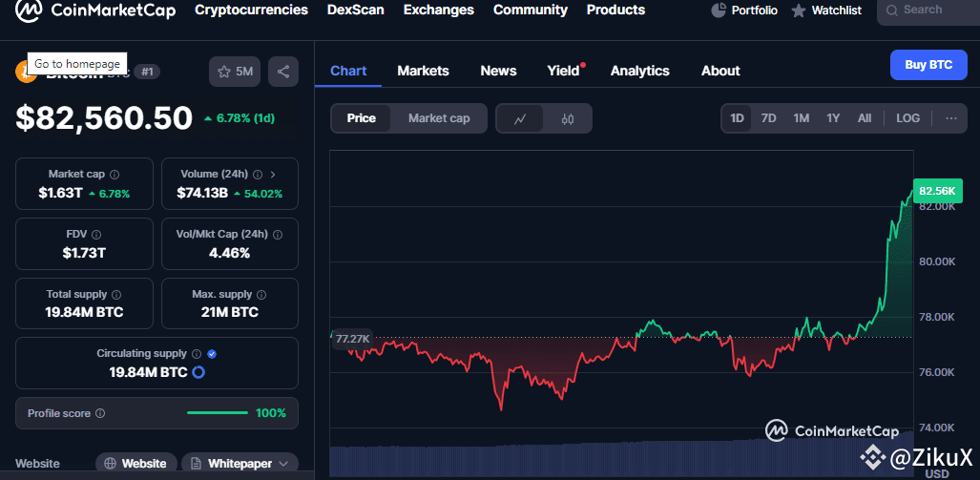This screenshot has width=980, height=480.
Task: Click Circulating supply info icon
Action: point(197,354)
